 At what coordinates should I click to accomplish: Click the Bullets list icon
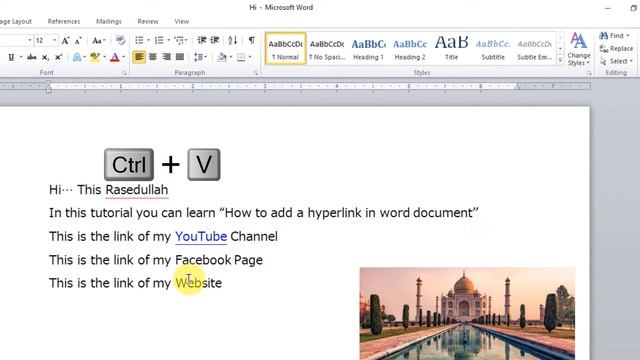point(139,40)
